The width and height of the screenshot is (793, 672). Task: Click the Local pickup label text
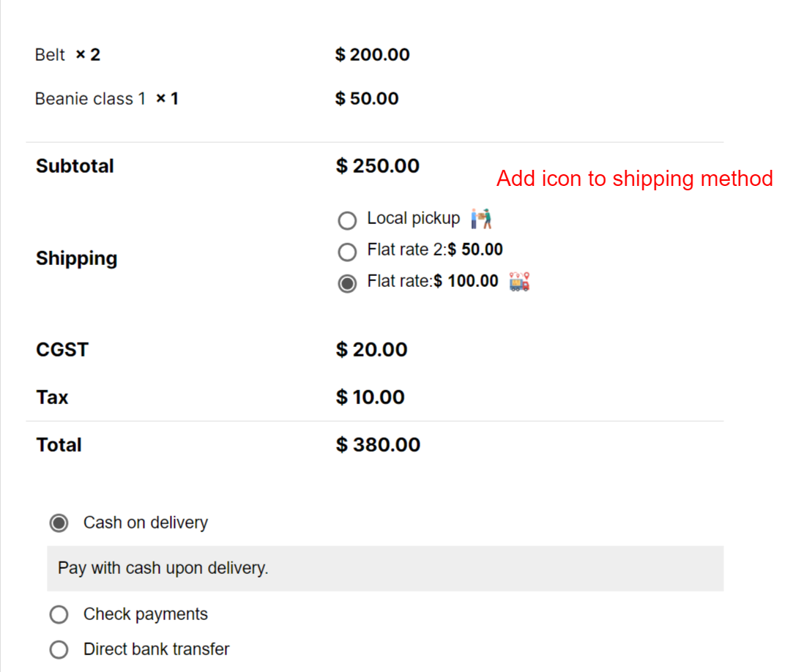click(414, 218)
